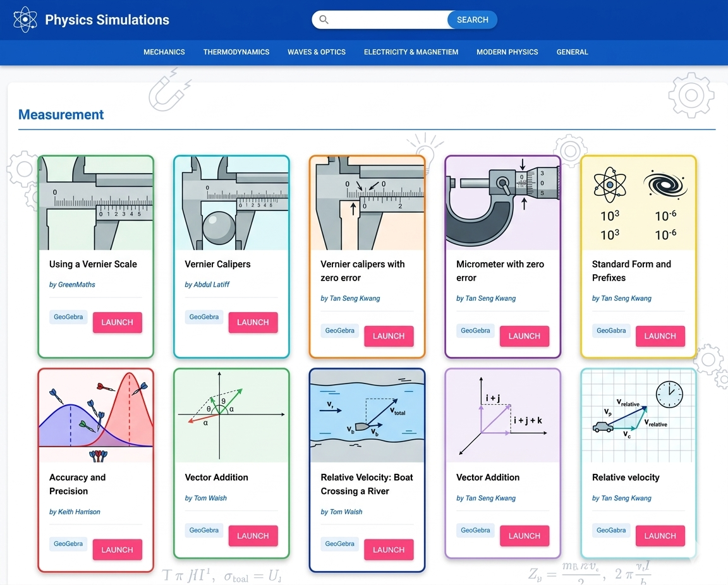Click the atom logo icon in header
Viewport: 728px width, 585px height.
point(25,20)
